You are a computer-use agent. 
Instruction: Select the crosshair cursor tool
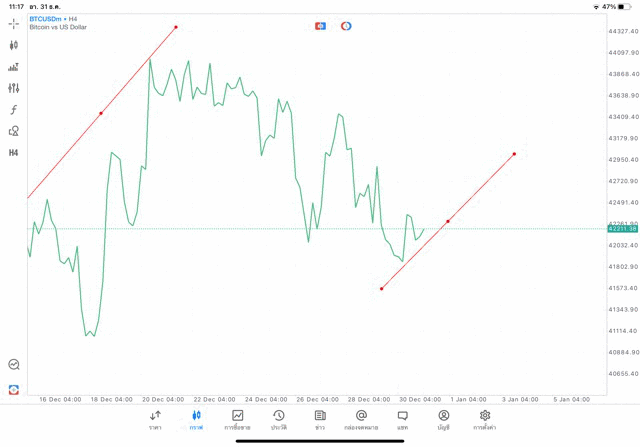[x=14, y=23]
